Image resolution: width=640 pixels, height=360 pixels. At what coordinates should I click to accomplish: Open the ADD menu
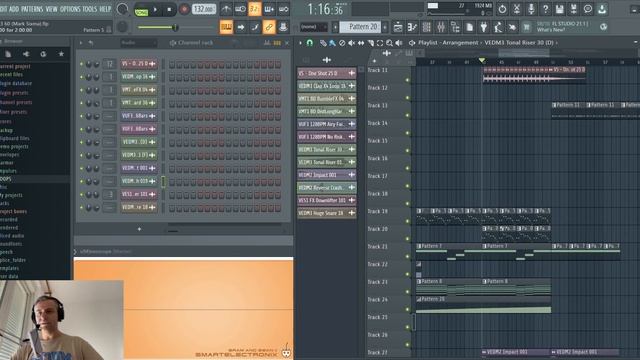[14, 9]
